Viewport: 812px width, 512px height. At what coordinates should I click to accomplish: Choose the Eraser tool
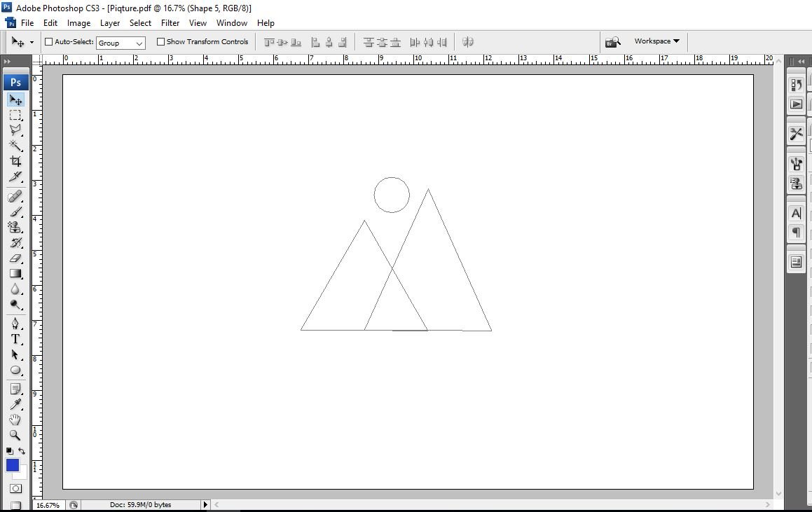(x=15, y=258)
